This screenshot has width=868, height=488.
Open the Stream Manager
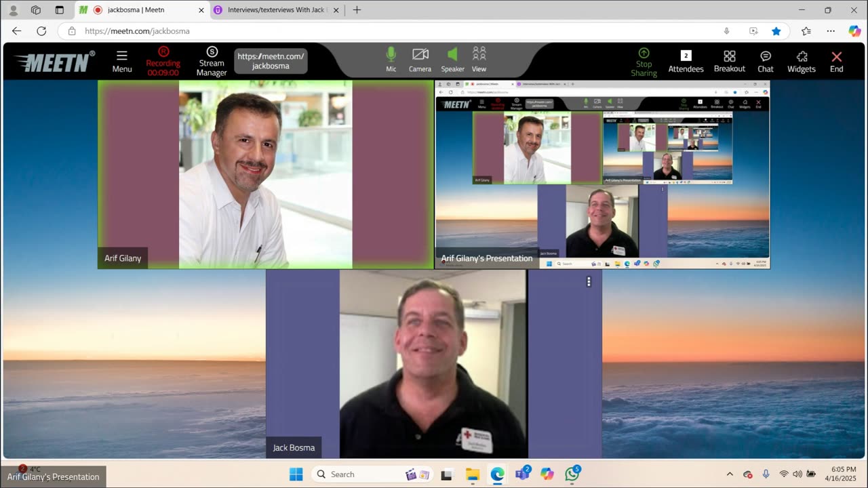tap(212, 62)
